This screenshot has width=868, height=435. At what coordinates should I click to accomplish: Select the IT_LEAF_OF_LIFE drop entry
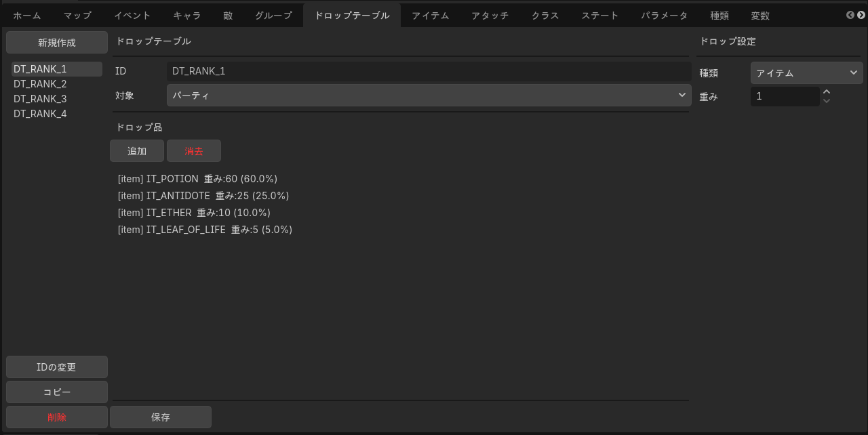(x=205, y=230)
